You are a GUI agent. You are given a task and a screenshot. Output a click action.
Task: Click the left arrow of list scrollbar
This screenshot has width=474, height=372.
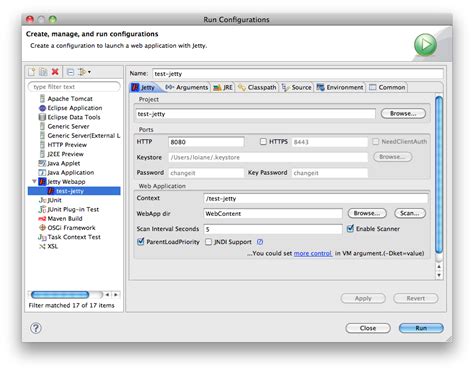(x=107, y=295)
